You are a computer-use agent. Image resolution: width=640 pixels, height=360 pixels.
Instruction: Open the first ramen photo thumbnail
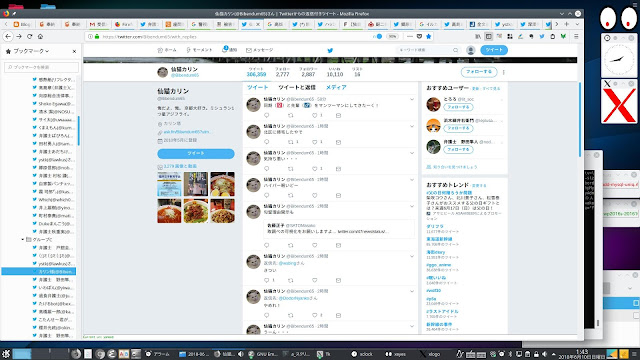[222, 184]
